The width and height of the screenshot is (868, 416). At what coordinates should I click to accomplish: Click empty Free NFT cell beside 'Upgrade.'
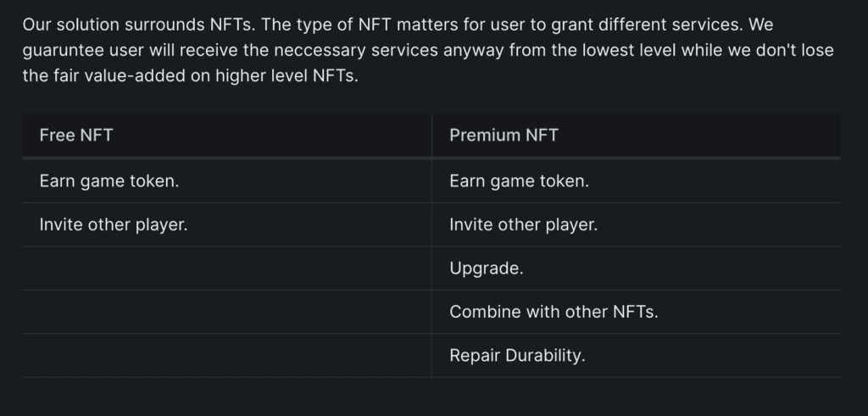226,269
